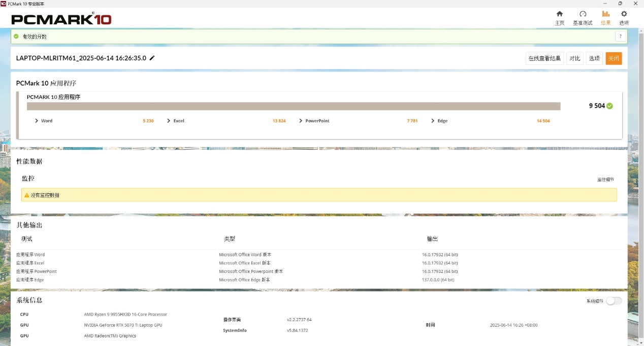The width and height of the screenshot is (644, 346).
Task: Click the Edge score 14 504
Action: (543, 121)
